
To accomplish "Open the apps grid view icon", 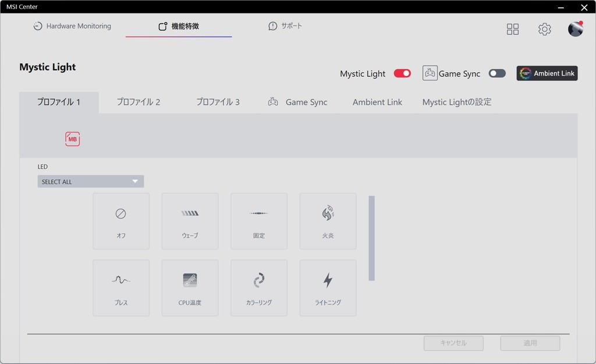I will coord(513,29).
